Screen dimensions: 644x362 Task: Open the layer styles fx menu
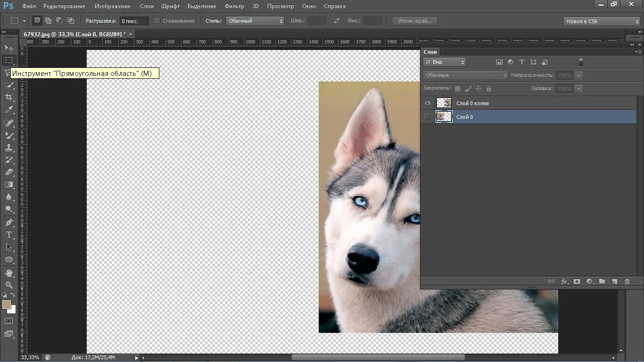564,281
